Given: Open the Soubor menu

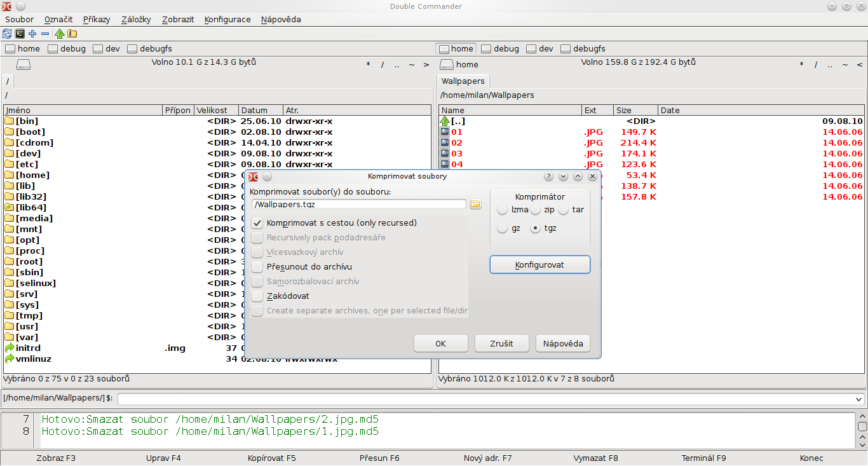Looking at the screenshot, I should click(20, 19).
